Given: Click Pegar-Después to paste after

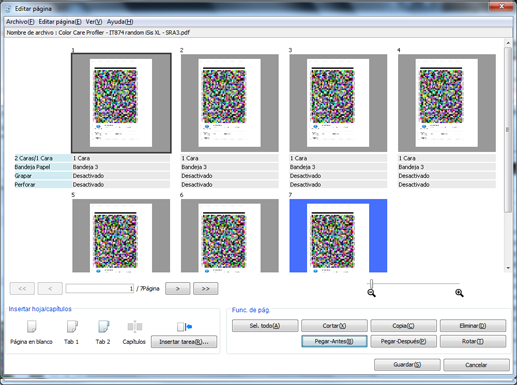Looking at the screenshot, I should pyautogui.click(x=403, y=341).
